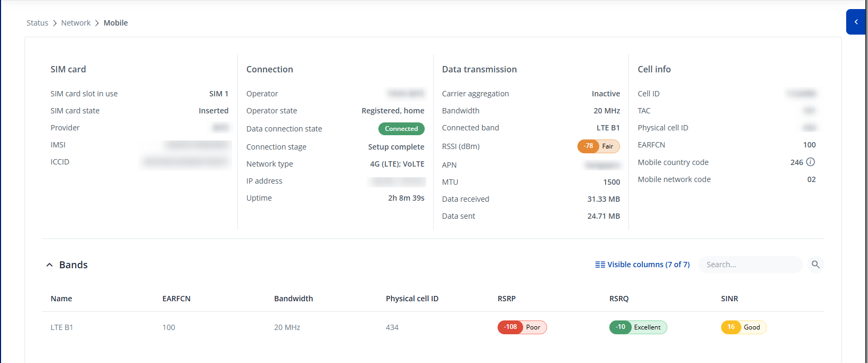Click the green -10 Excellent RSRQ badge

tap(638, 327)
